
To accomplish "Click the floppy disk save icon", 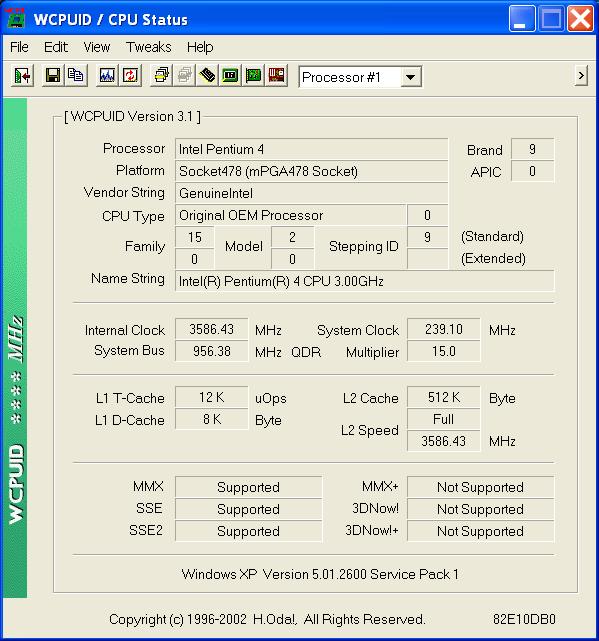I will pos(53,76).
